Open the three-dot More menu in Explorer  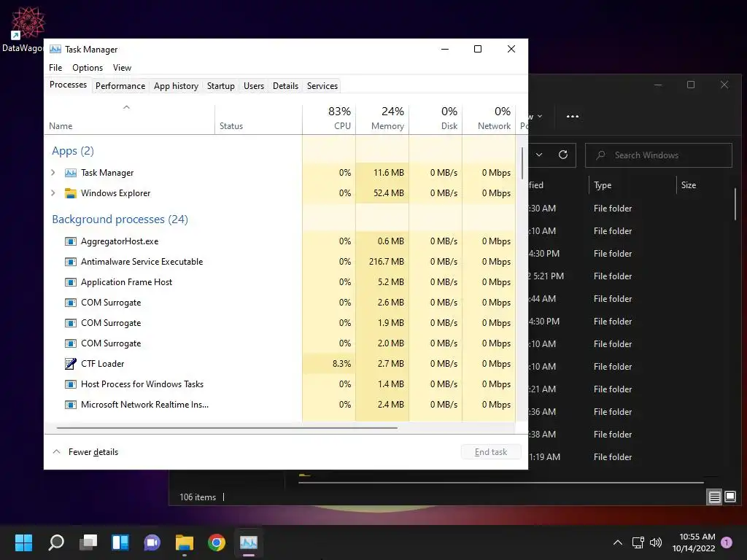click(573, 116)
